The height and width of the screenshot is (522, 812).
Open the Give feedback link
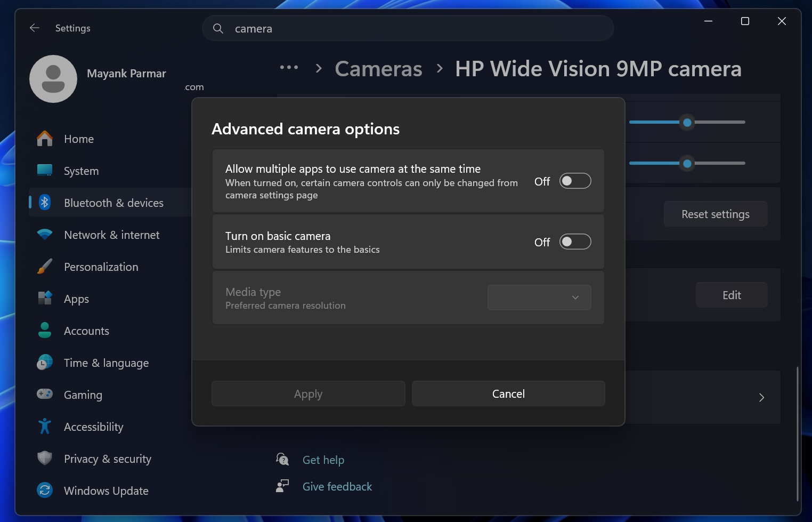pyautogui.click(x=337, y=486)
